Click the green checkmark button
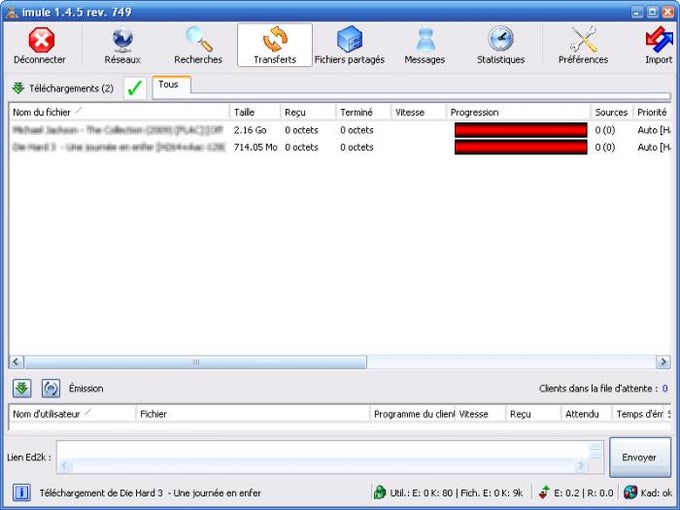This screenshot has height=510, width=680. (x=134, y=88)
